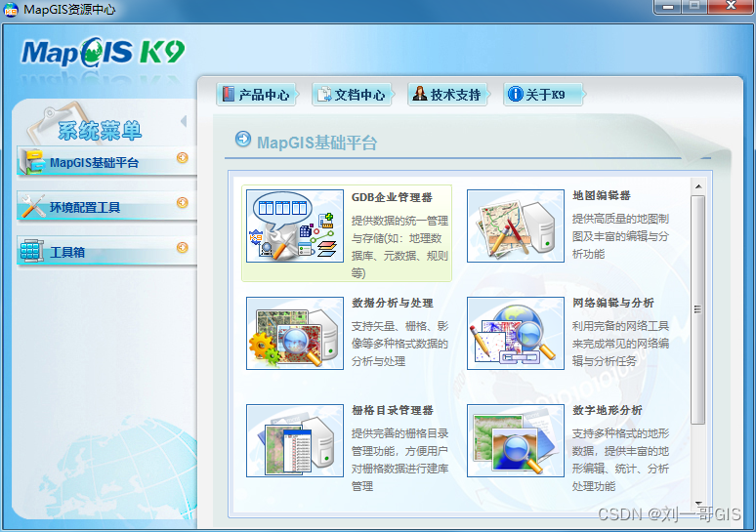Open the GDB企业管理器 thumbnail icon
This screenshot has height=532, width=756.
295,226
